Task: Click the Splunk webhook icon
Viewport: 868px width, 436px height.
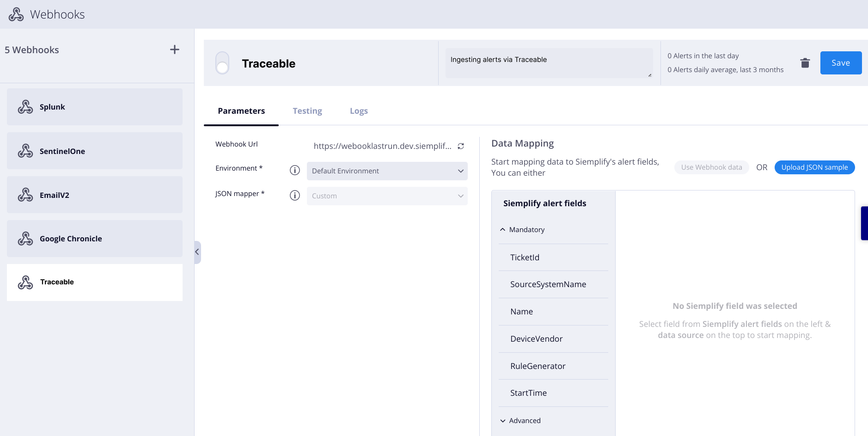Action: point(25,107)
